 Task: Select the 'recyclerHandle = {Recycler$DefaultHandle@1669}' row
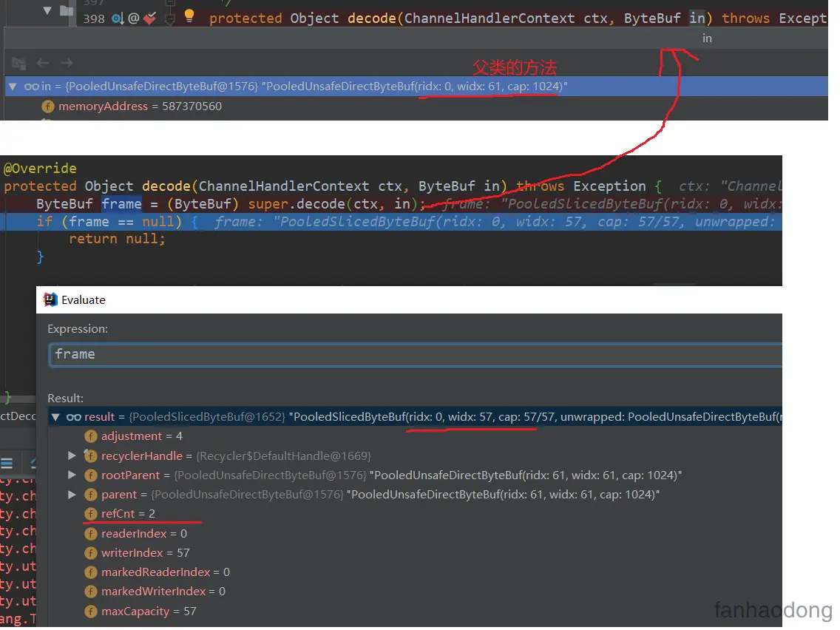pyautogui.click(x=415, y=456)
